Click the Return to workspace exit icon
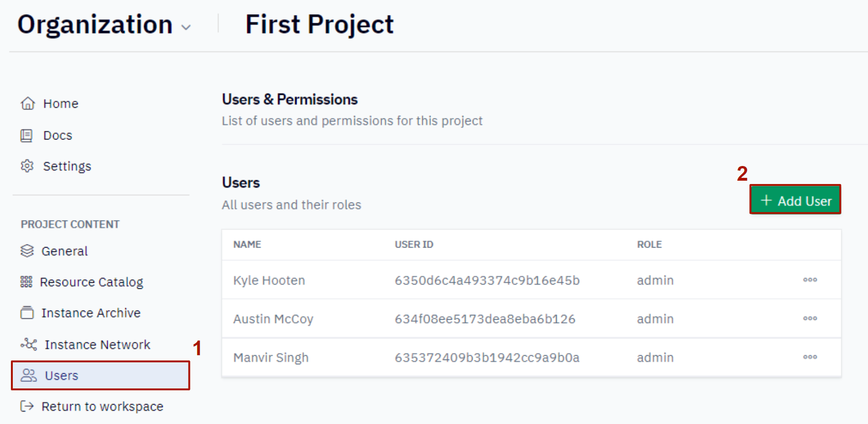Screen dimensions: 868x424 pyautogui.click(x=27, y=406)
